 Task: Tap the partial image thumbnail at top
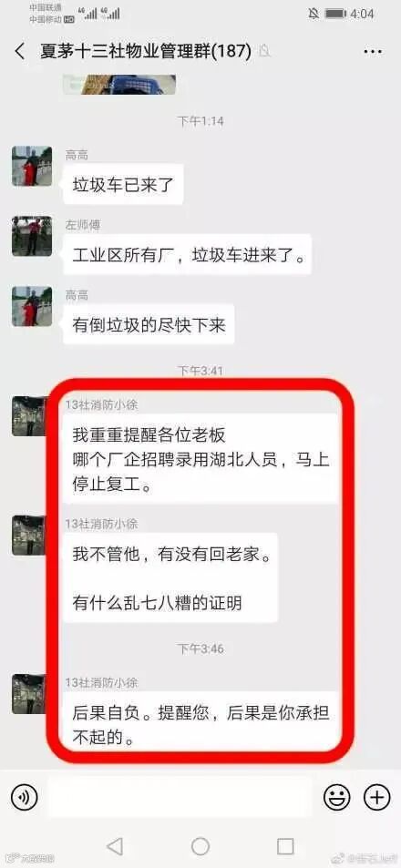119,85
